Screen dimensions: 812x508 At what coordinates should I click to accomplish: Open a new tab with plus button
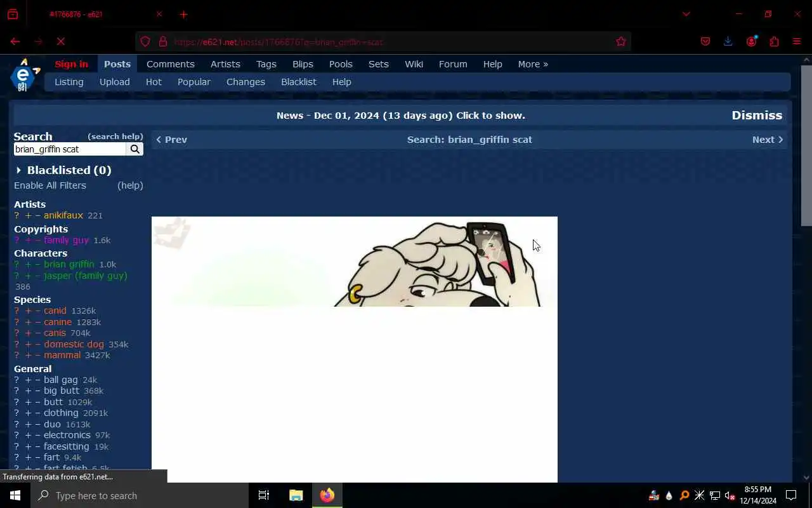tap(183, 14)
